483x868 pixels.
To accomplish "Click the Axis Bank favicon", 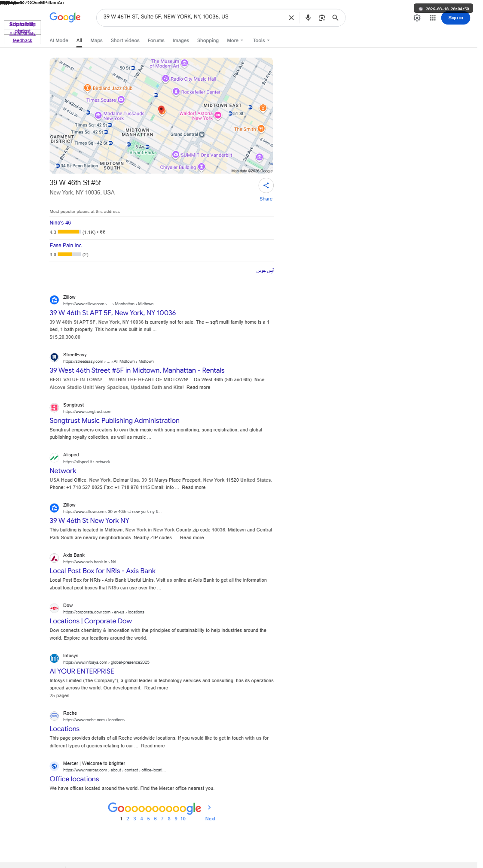I will [x=54, y=558].
